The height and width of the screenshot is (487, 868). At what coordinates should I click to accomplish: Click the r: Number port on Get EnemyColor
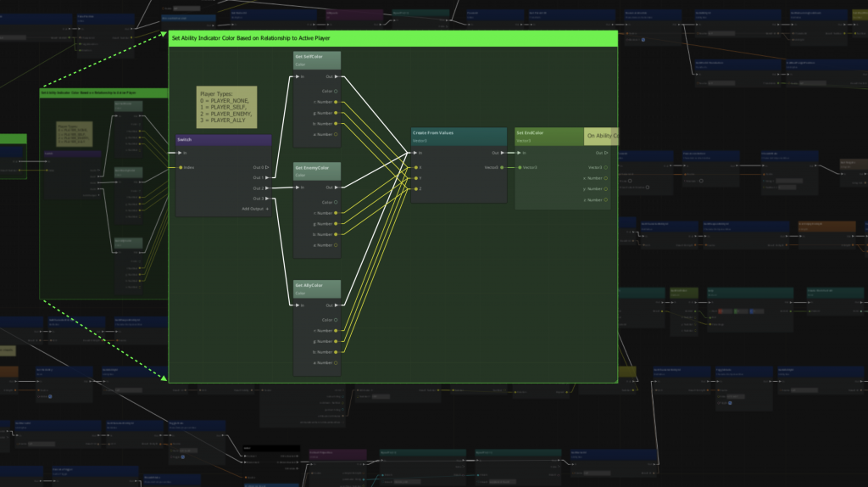pos(336,213)
